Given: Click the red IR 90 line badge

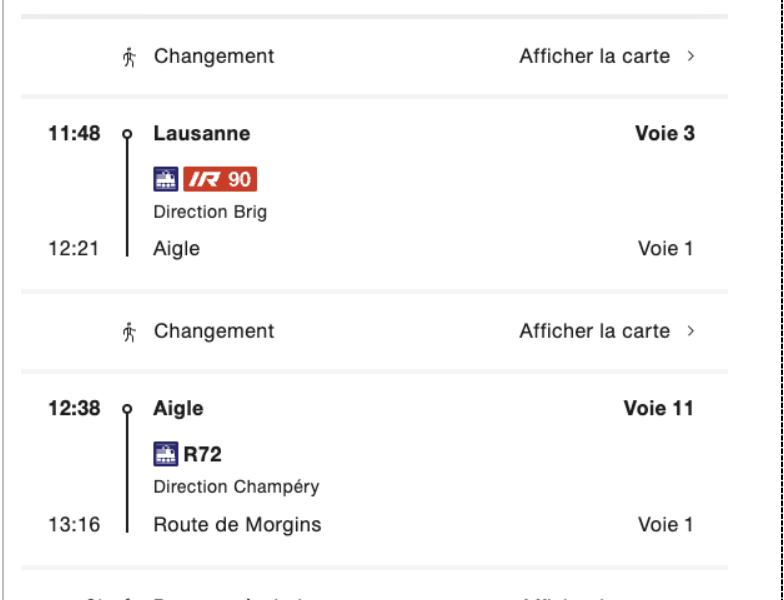Looking at the screenshot, I should coord(220,179).
